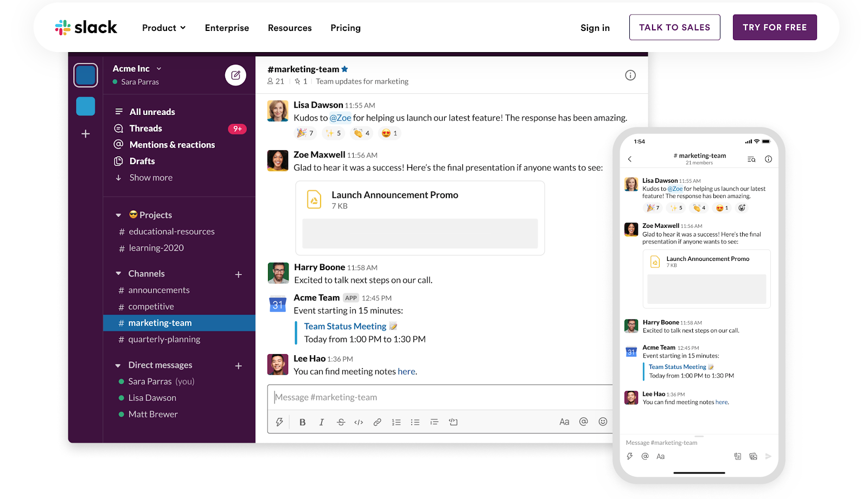
Task: Open the photo gallery icon on the phone
Action: tap(753, 457)
